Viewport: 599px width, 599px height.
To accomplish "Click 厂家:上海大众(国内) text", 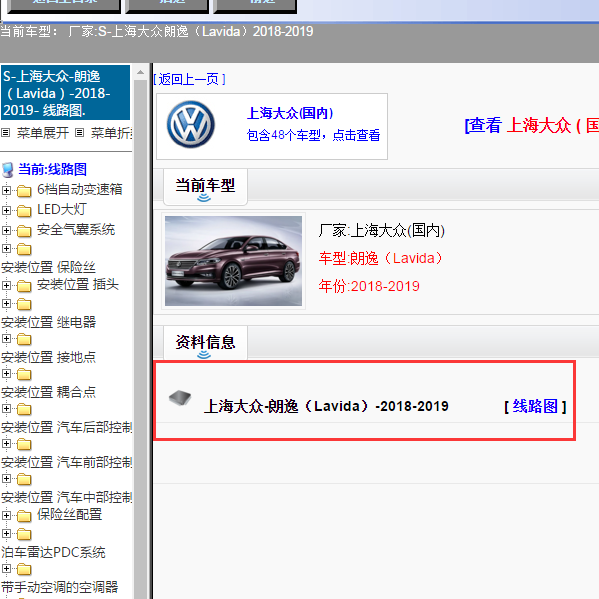I will click(382, 230).
